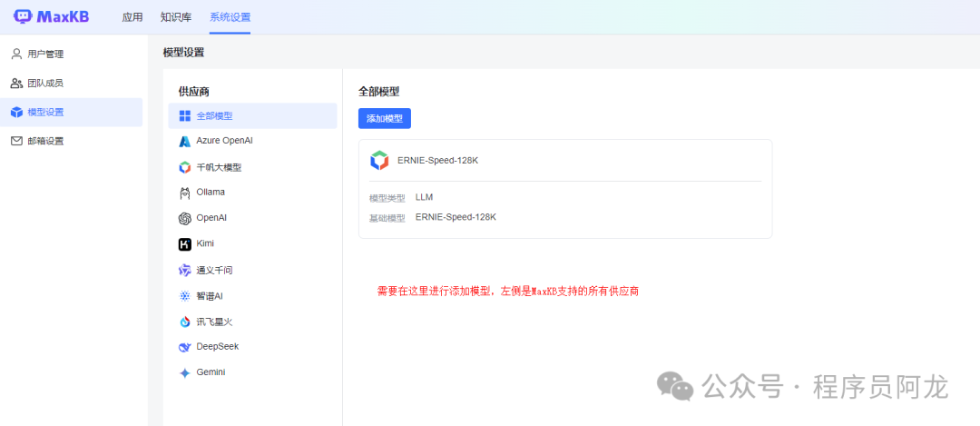Viewport: 980px width, 426px height.
Task: Click the Gemini star icon
Action: (185, 372)
